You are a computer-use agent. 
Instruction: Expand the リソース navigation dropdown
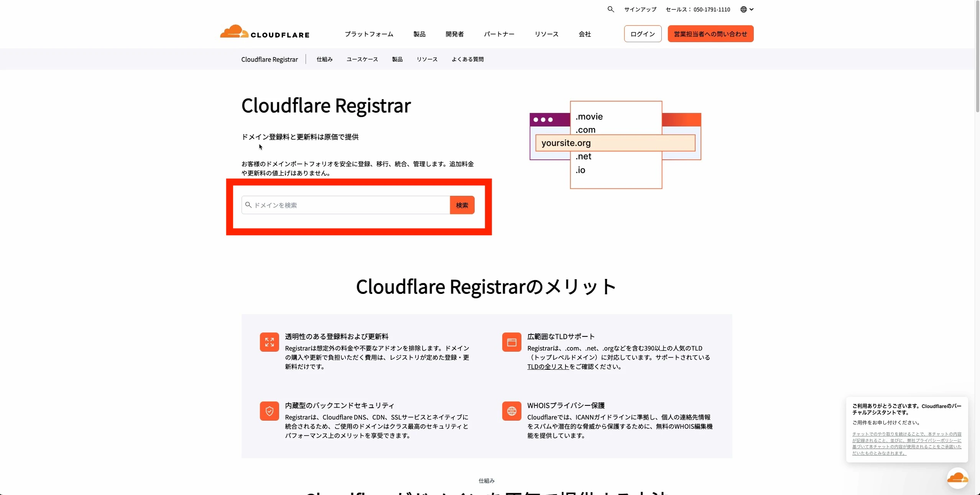click(x=546, y=34)
